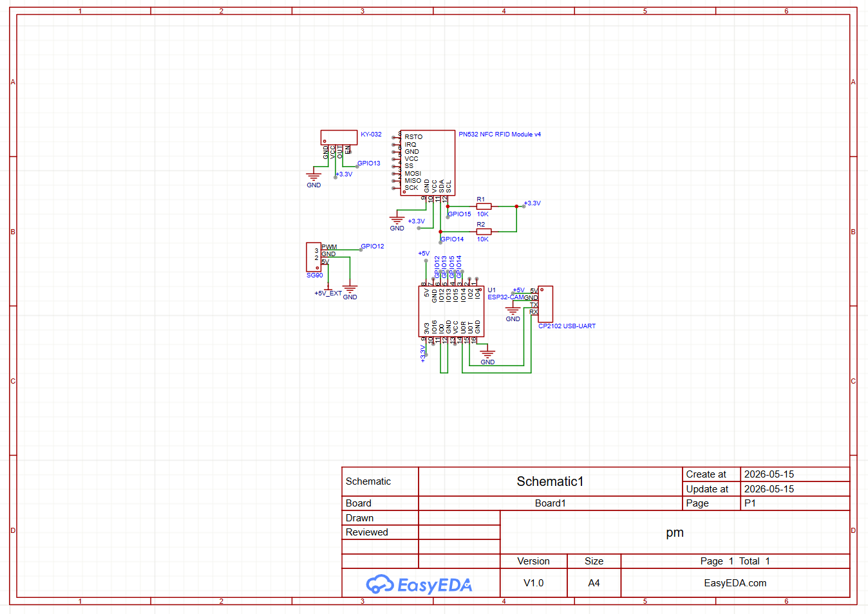Click the Reviewed field label

point(367,532)
